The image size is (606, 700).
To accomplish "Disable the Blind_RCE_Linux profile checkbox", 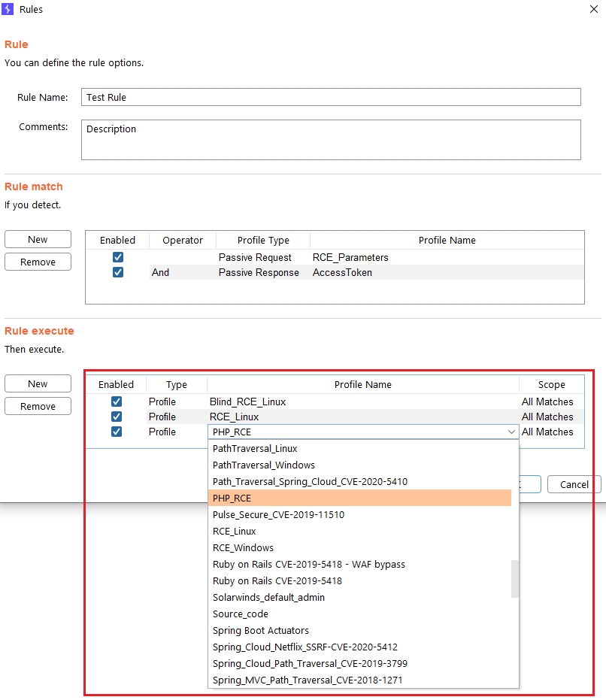I will [x=117, y=402].
